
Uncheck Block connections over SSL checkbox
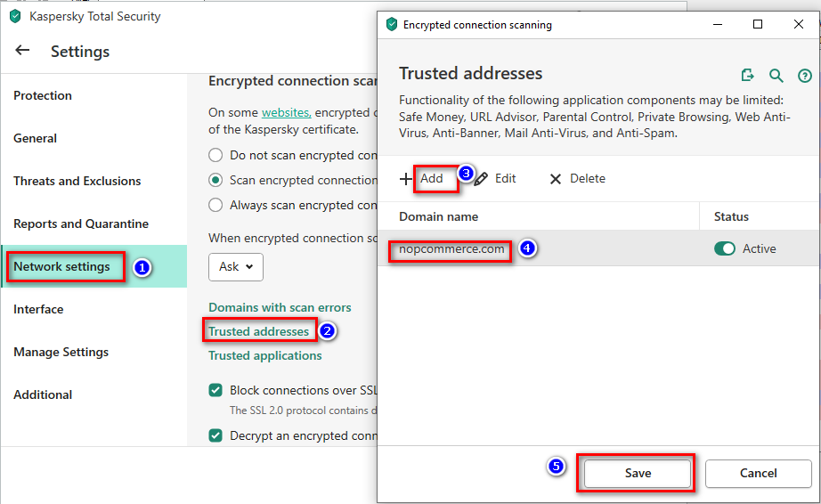tap(215, 390)
